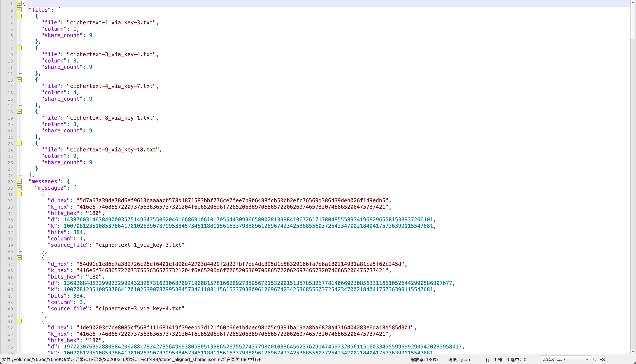636x364 pixels.
Task: Toggle fold of message entry on line 51
Action: pyautogui.click(x=19, y=321)
